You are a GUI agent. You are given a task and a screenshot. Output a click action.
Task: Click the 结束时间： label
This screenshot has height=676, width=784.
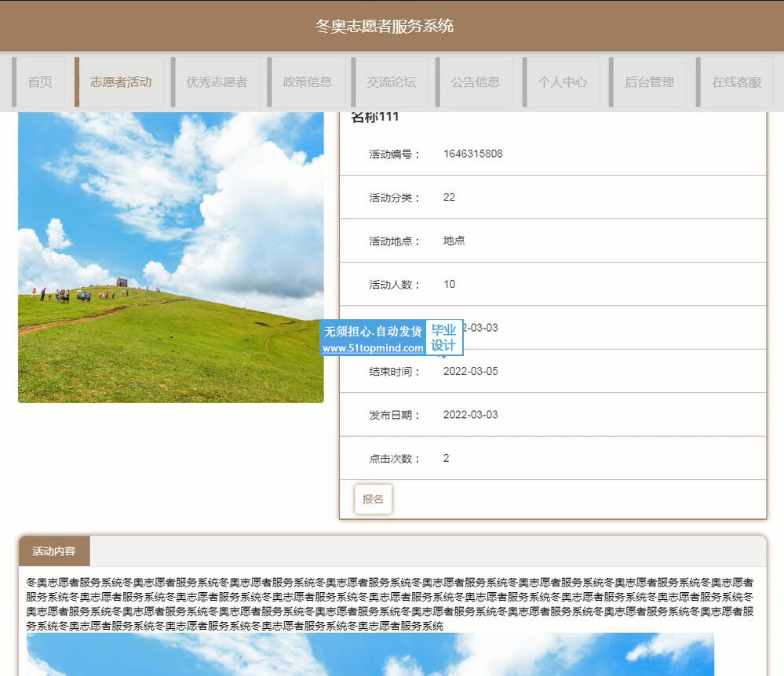(x=394, y=372)
